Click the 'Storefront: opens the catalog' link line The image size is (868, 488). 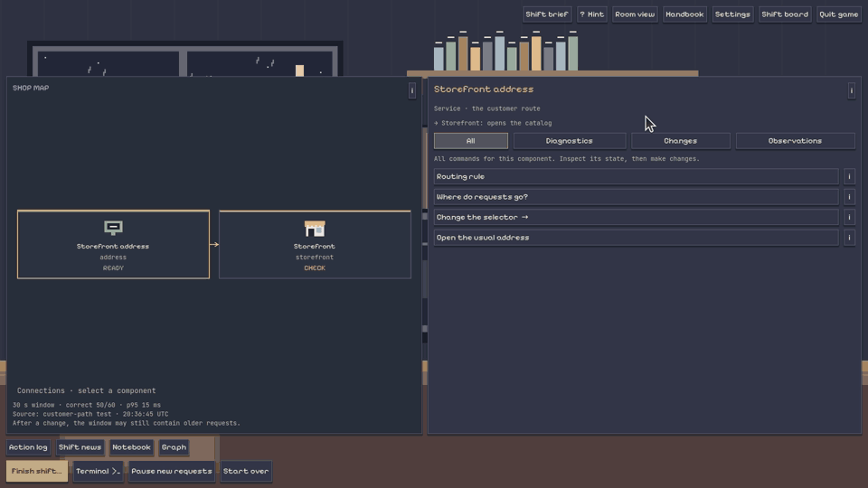click(493, 124)
